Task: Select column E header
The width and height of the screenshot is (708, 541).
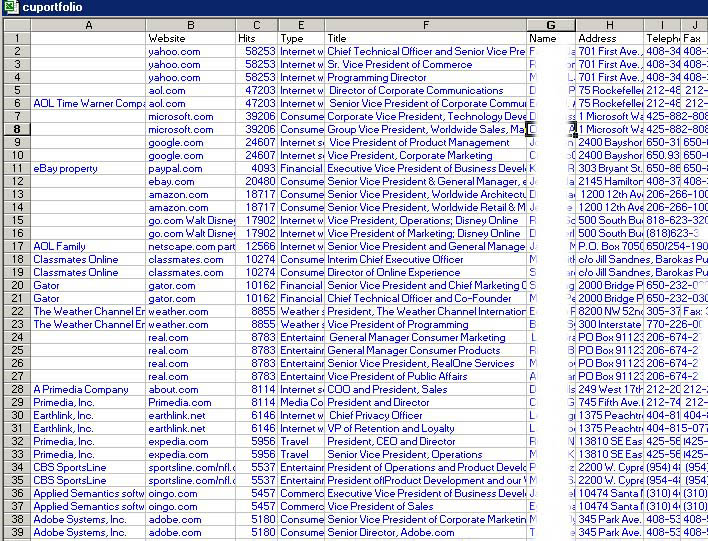Action: pyautogui.click(x=301, y=25)
